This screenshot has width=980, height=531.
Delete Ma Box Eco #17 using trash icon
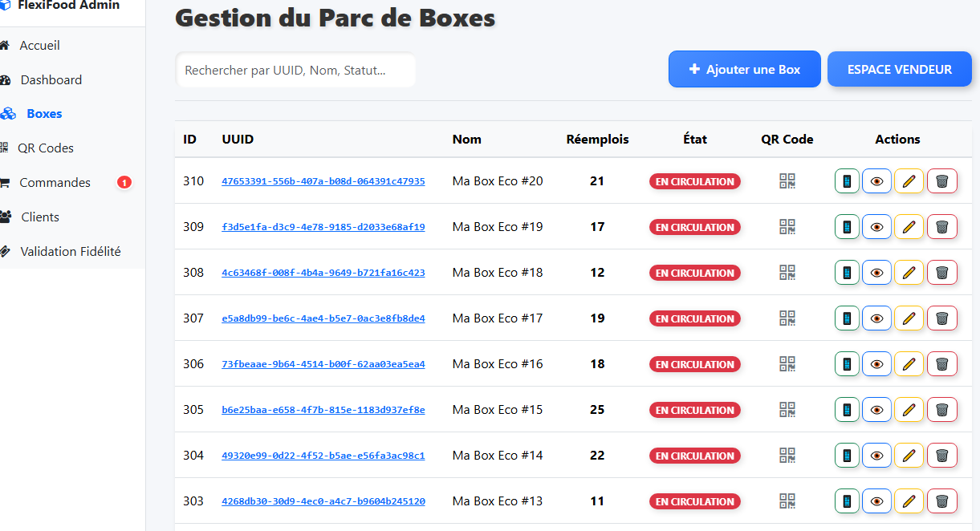pyautogui.click(x=942, y=318)
